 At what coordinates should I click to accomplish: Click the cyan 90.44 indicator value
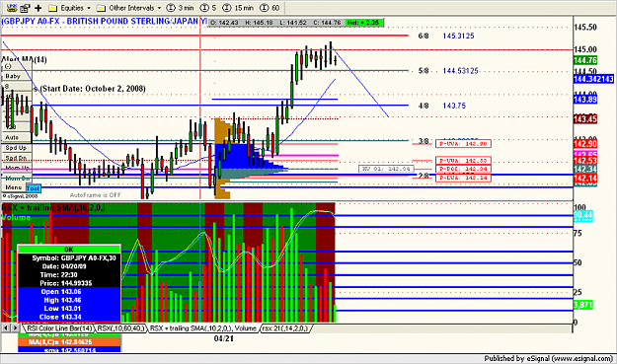click(x=583, y=215)
